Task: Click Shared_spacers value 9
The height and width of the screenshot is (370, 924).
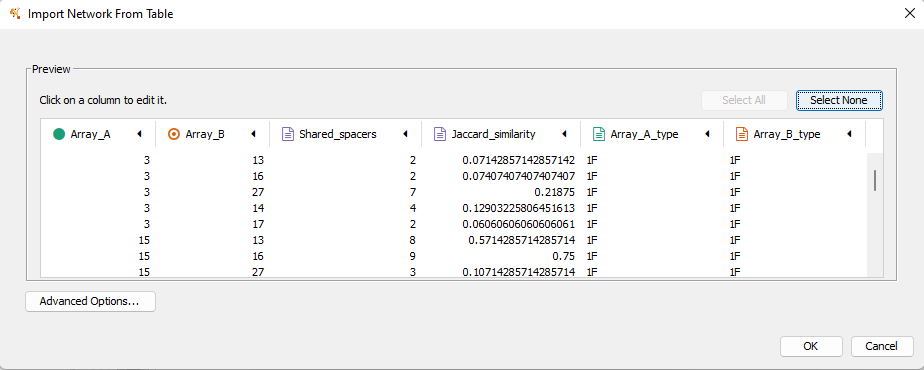Action: (413, 256)
